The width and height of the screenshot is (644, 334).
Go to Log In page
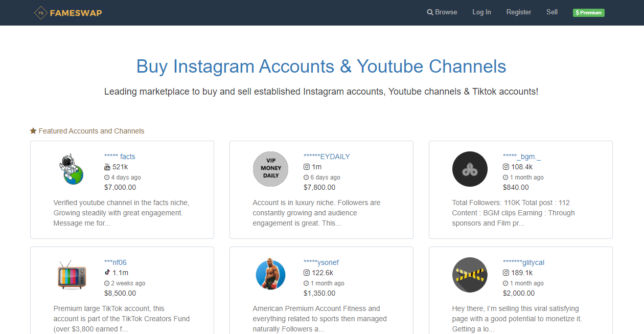[x=481, y=12]
